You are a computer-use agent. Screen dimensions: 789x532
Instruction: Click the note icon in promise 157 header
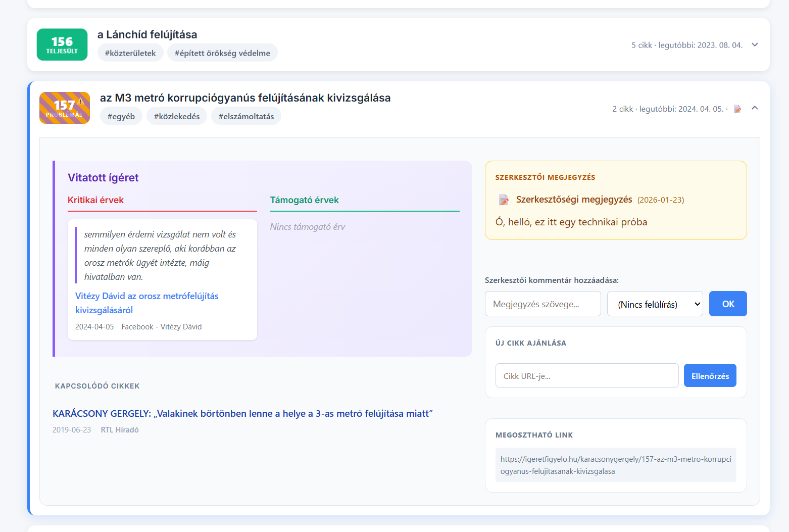point(737,109)
